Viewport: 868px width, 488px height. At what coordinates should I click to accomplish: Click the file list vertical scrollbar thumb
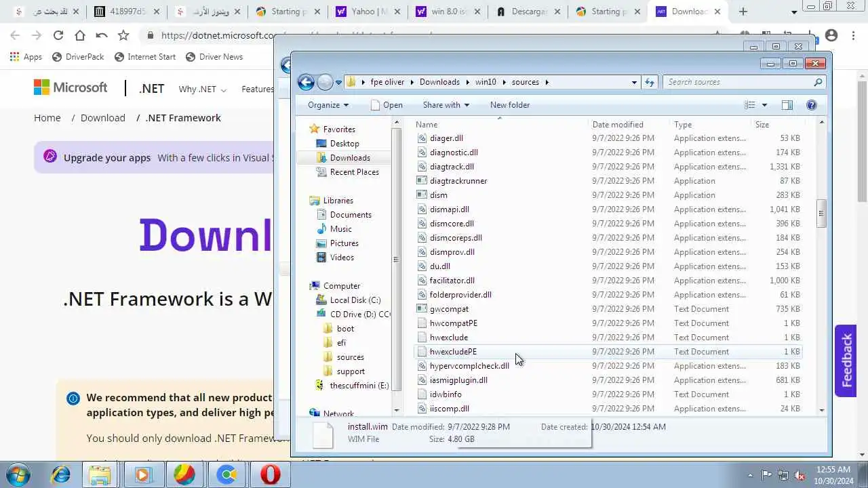point(821,213)
